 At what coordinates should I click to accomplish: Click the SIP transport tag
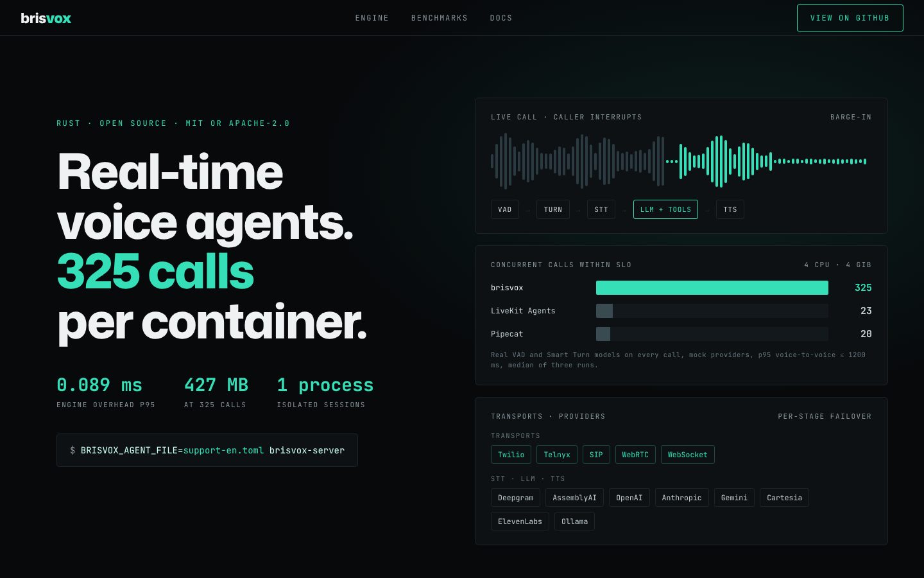pos(596,455)
